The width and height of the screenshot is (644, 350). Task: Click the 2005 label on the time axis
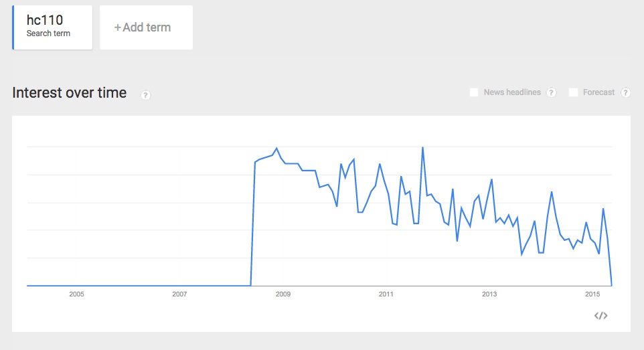pos(76,294)
